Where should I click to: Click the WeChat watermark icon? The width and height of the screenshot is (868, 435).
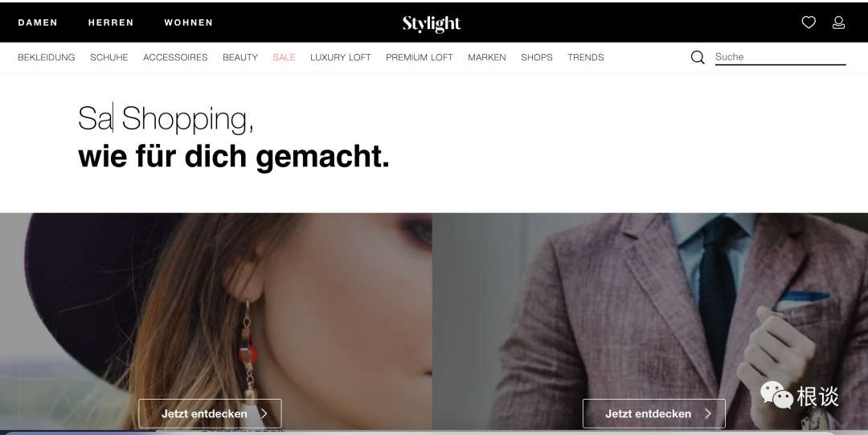(x=776, y=395)
